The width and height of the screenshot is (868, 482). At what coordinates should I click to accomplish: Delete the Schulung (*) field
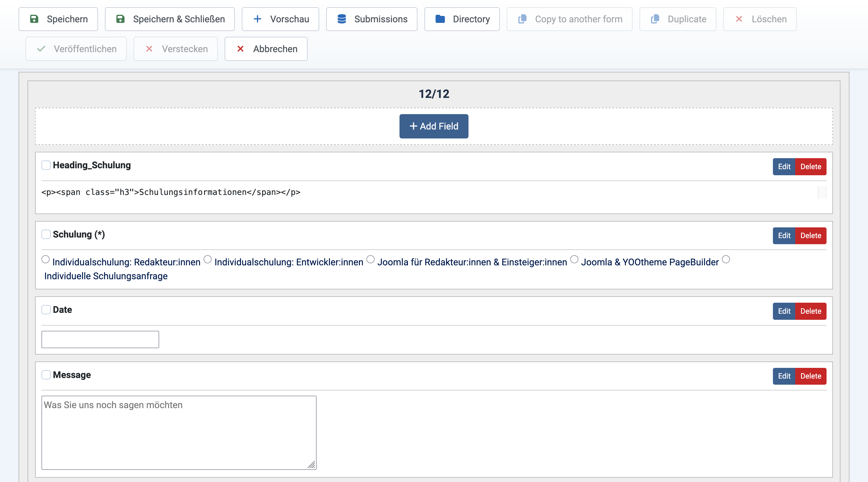(x=811, y=235)
